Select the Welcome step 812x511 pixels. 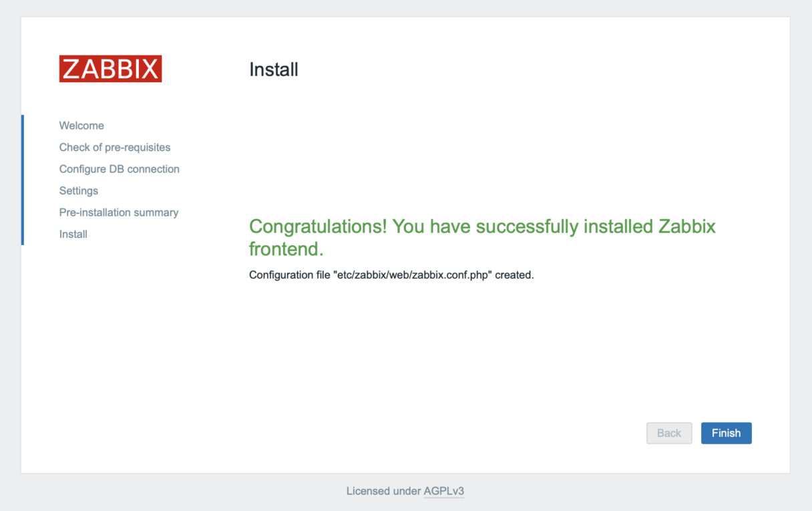tap(81, 126)
